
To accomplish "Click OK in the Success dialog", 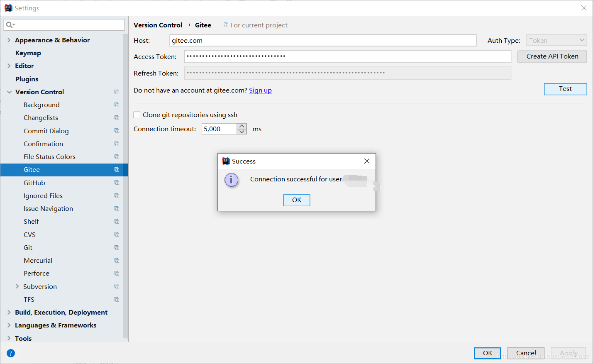I will 297,200.
